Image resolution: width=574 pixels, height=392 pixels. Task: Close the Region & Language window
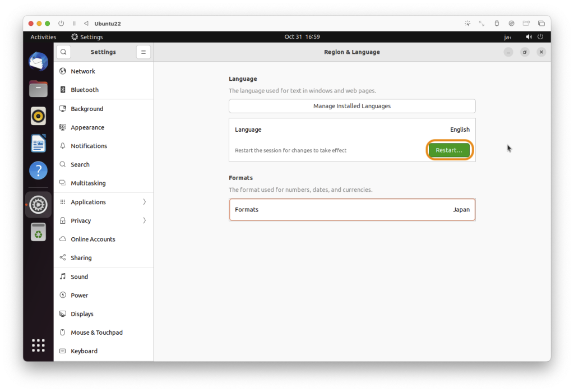click(541, 52)
